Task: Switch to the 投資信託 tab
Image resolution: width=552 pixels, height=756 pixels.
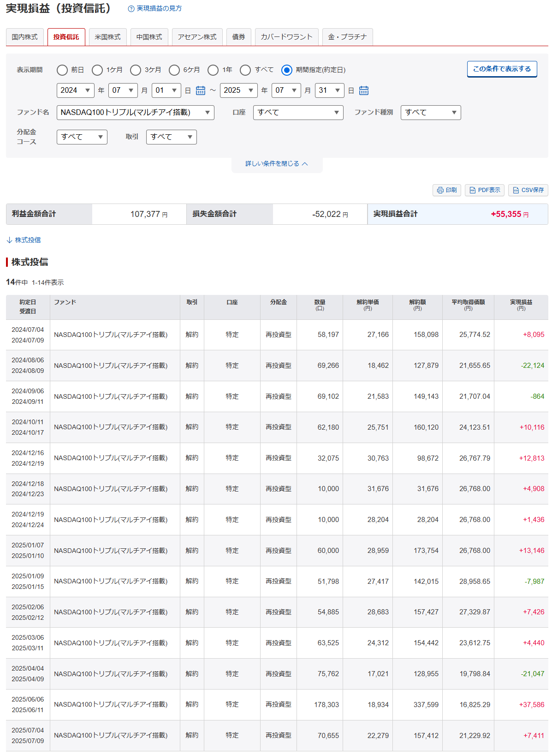Action: [x=66, y=37]
